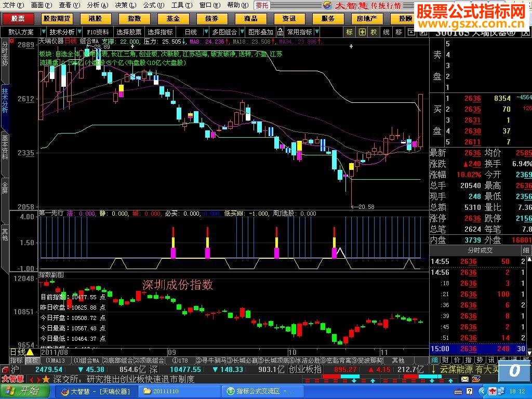Image resolution: width=532 pixels, height=399 pixels.
Task: Click the envelope mail icon in status bar
Action: [x=464, y=379]
